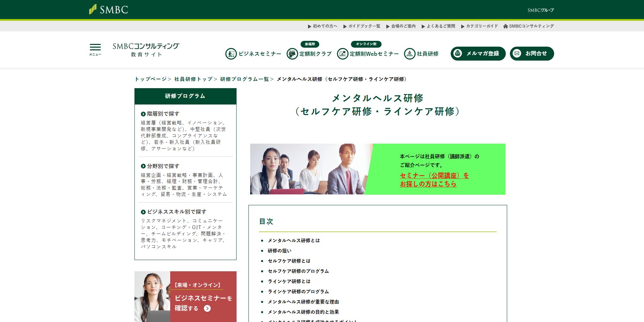Click the home icon beside SMBCコンサルティング
644x322 pixels.
pos(505,26)
